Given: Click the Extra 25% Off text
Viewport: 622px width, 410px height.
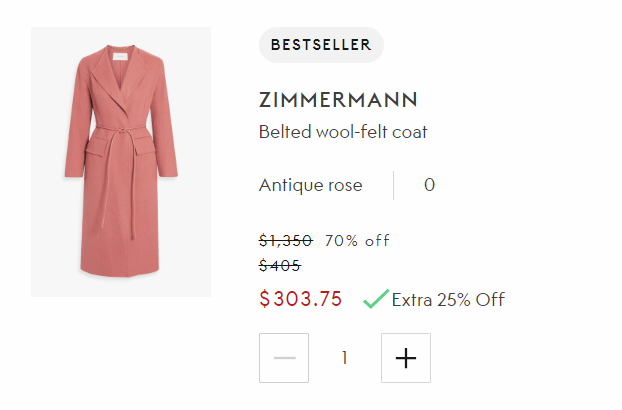Looking at the screenshot, I should click(448, 299).
